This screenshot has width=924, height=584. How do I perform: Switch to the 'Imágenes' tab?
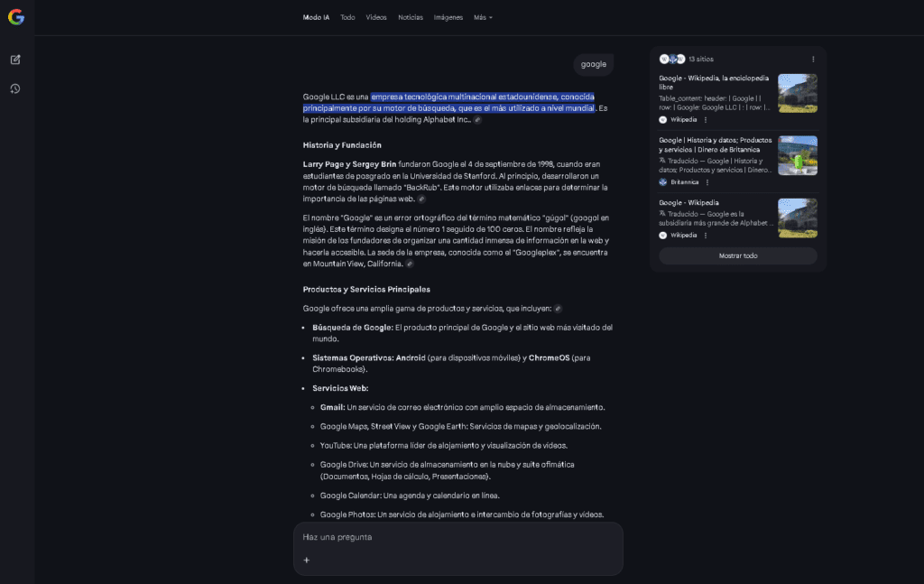click(448, 17)
